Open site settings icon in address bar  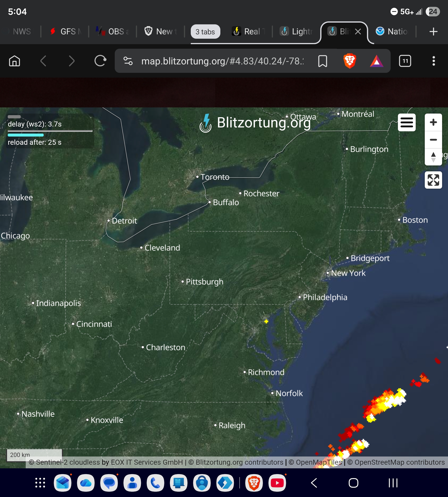pyautogui.click(x=128, y=61)
